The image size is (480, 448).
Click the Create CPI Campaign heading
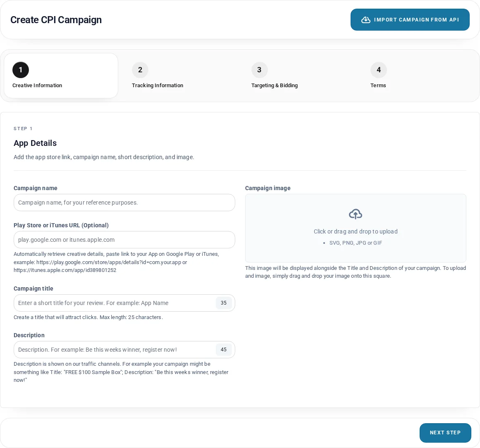[56, 20]
